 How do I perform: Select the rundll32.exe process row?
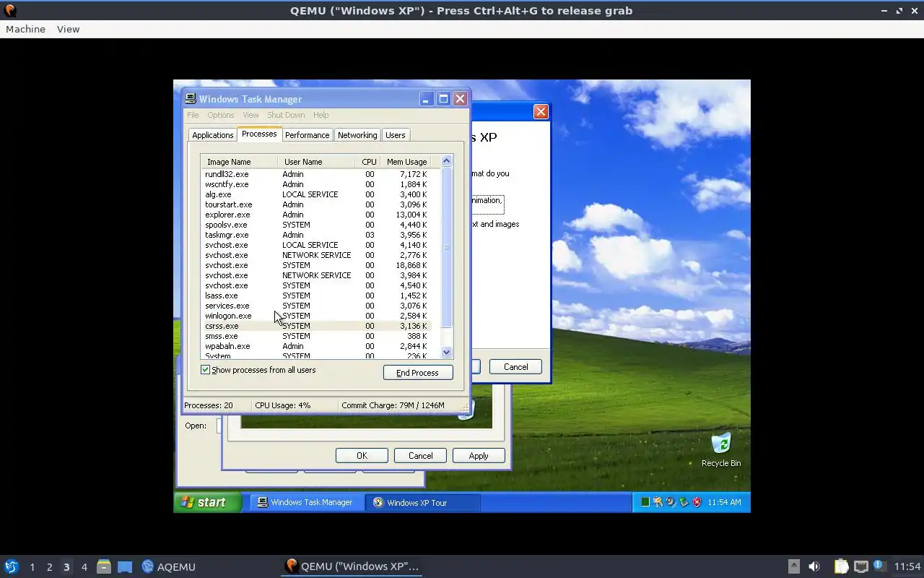click(x=317, y=174)
